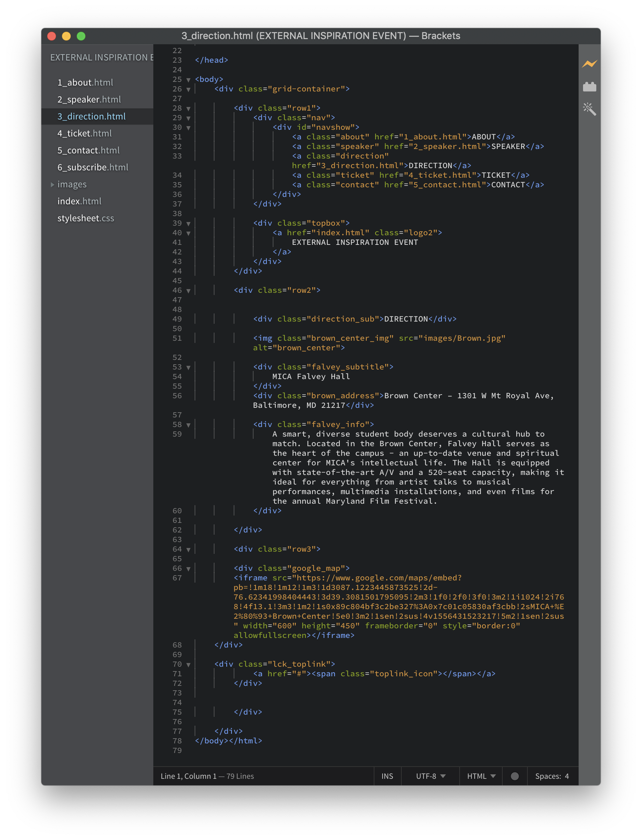Select 4_ticket.html in the sidebar

(x=84, y=133)
